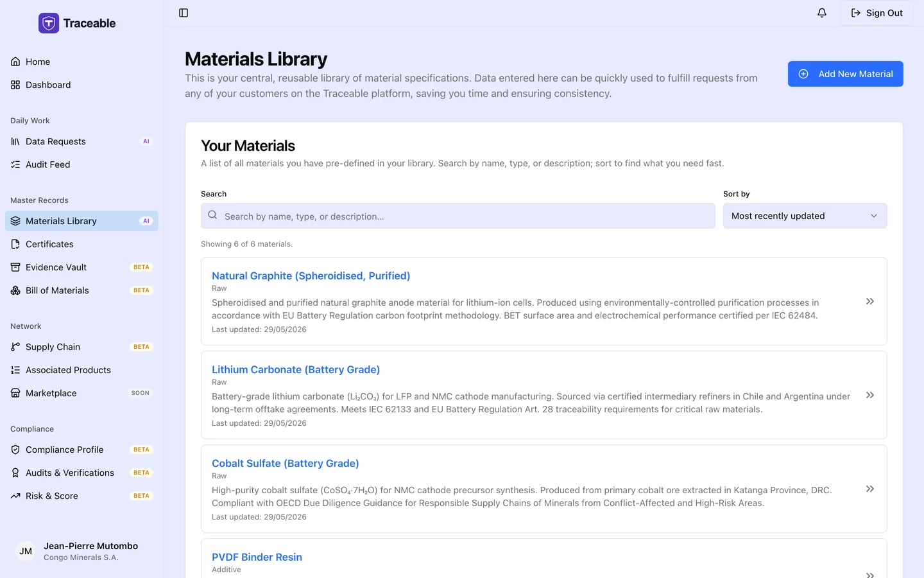Click the JM user avatar
The width and height of the screenshot is (924, 578).
click(x=26, y=551)
